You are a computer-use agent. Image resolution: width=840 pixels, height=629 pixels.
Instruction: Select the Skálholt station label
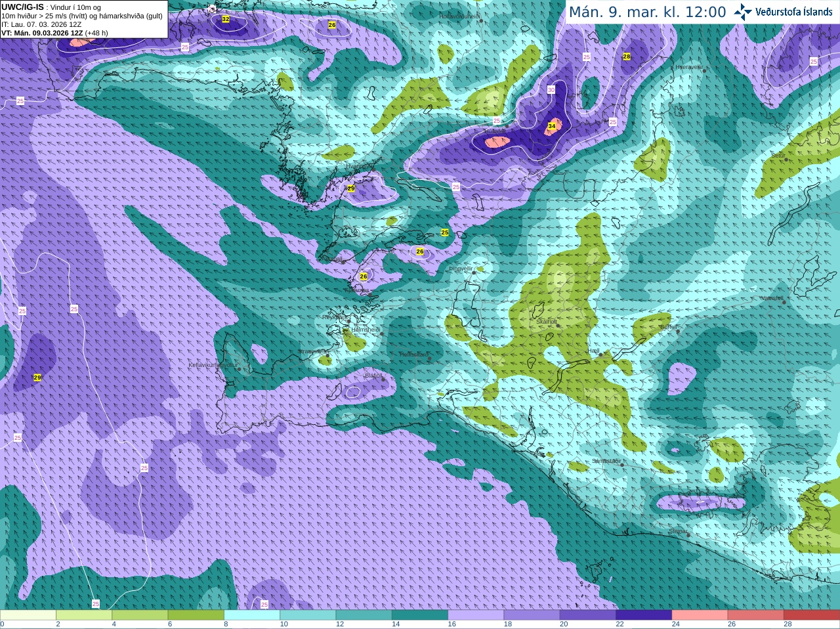tap(547, 322)
